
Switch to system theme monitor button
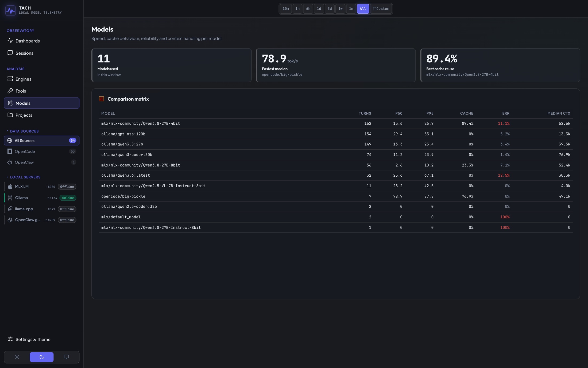66,357
